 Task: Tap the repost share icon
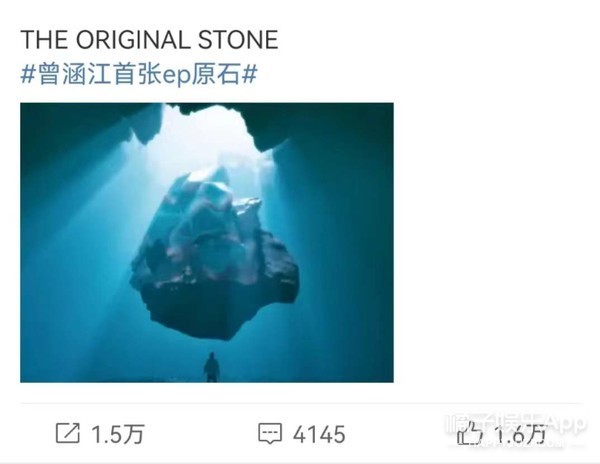click(68, 433)
